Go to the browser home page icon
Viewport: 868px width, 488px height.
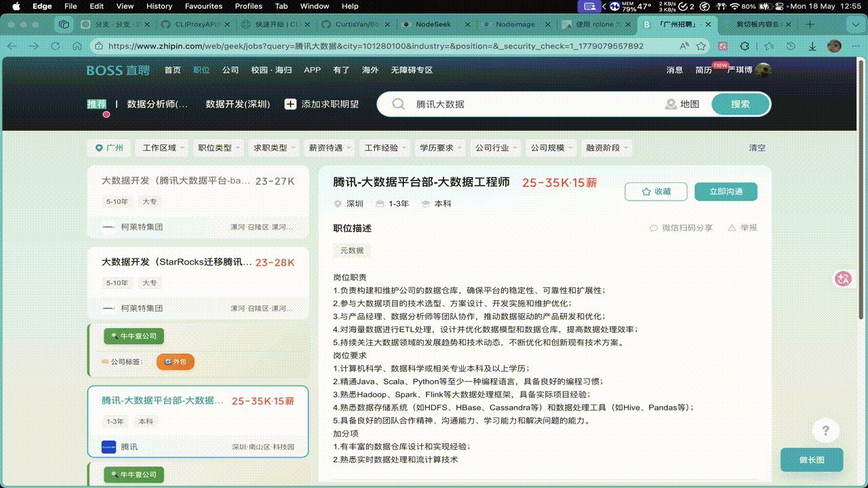pyautogui.click(x=77, y=46)
